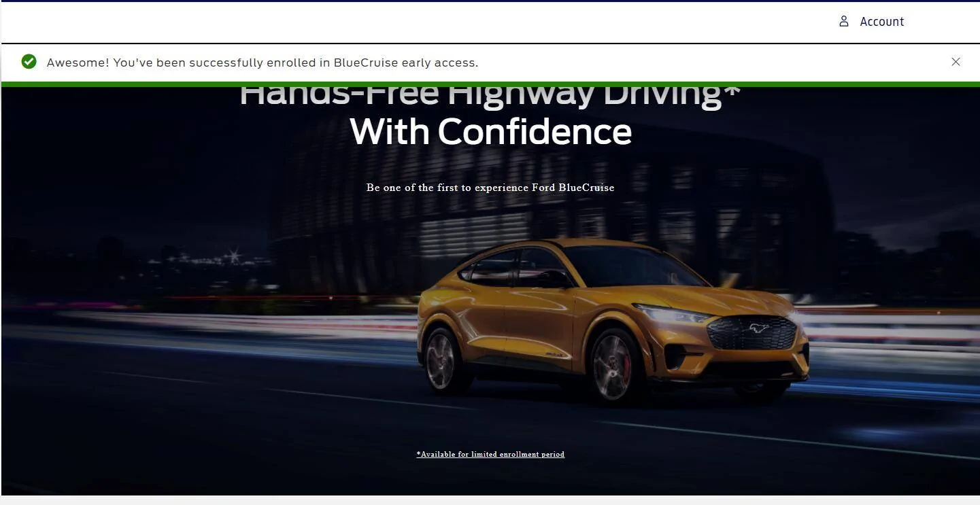Dismiss the enrollment success notification
Screen dimensions: 980x505
click(956, 62)
